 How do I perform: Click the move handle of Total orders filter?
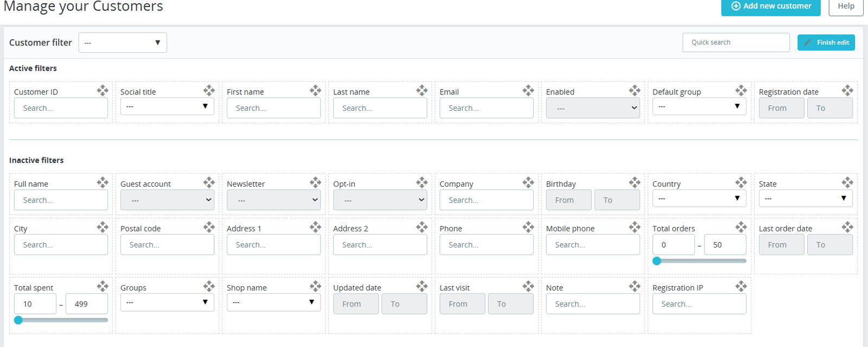[x=741, y=227]
